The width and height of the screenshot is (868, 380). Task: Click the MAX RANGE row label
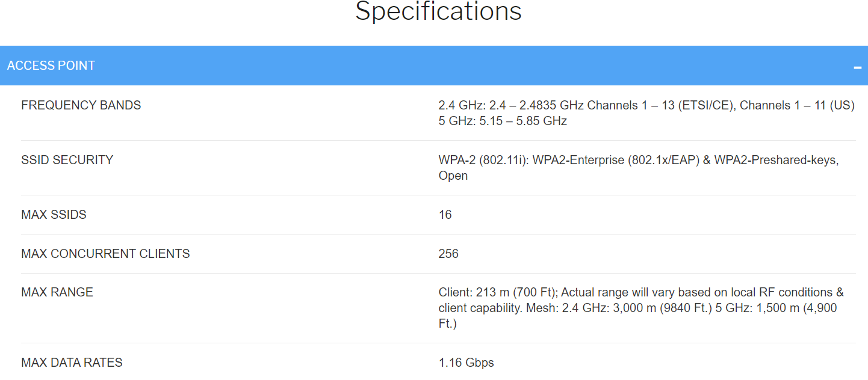57,292
